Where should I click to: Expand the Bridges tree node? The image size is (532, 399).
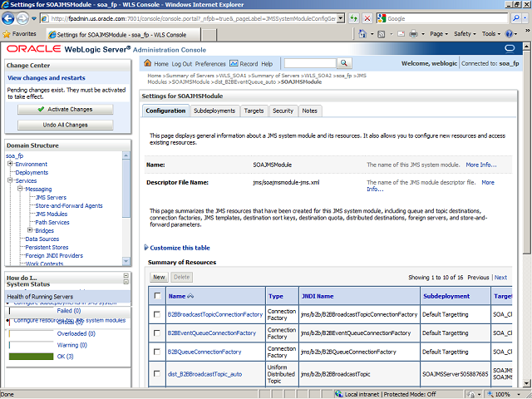pyautogui.click(x=30, y=230)
